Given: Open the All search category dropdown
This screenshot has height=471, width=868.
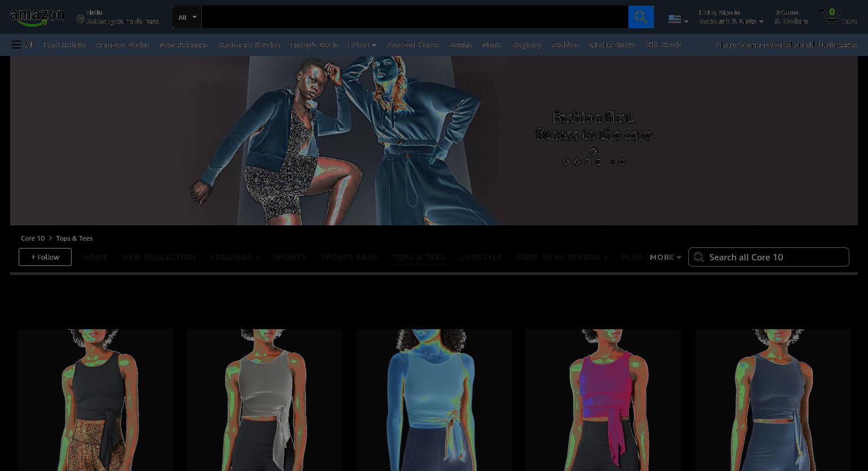Looking at the screenshot, I should [x=187, y=17].
